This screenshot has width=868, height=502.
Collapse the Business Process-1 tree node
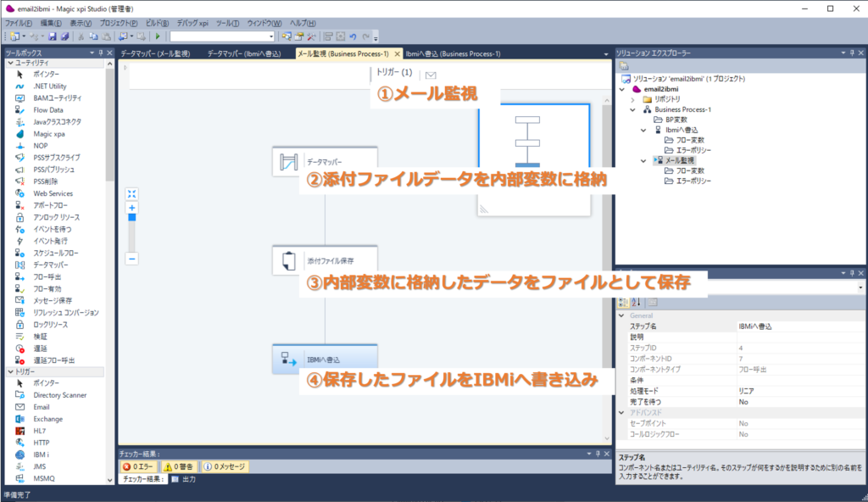pos(632,109)
